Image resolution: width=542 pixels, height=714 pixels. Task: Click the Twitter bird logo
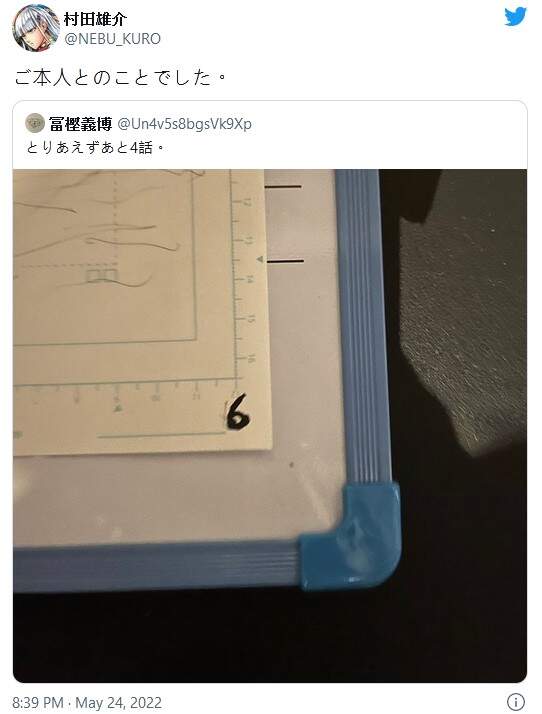pyautogui.click(x=516, y=16)
